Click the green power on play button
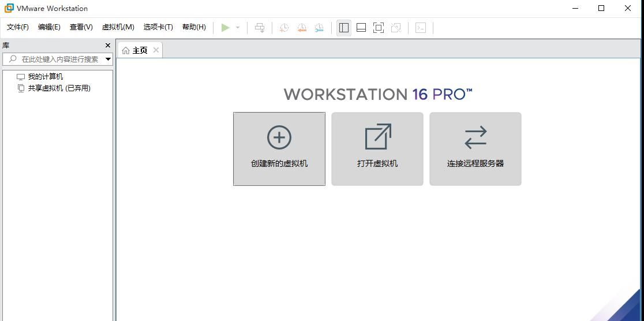Viewport: 644px width, 321px height. pyautogui.click(x=225, y=28)
